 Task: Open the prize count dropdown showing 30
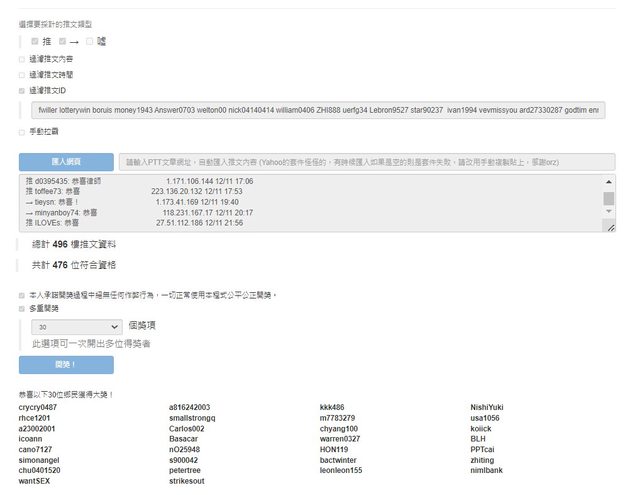pyautogui.click(x=76, y=326)
